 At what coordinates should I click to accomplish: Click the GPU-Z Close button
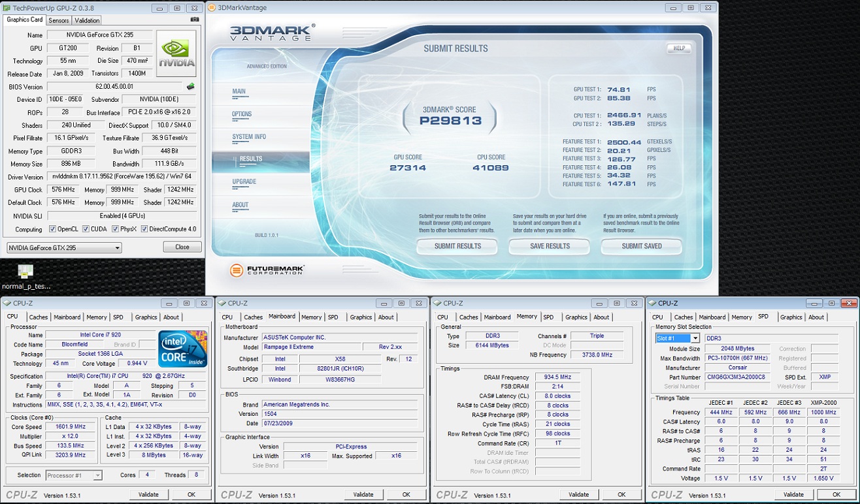pos(182,247)
